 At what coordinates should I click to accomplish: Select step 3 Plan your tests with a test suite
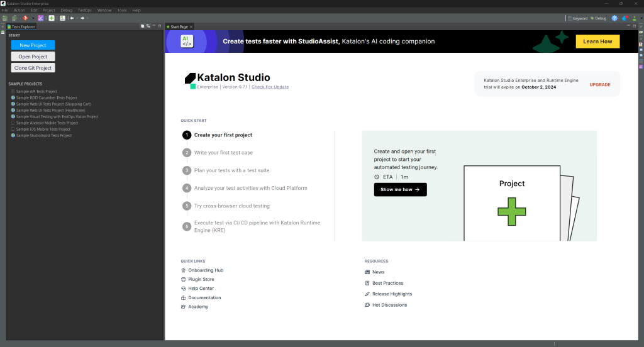226,170
